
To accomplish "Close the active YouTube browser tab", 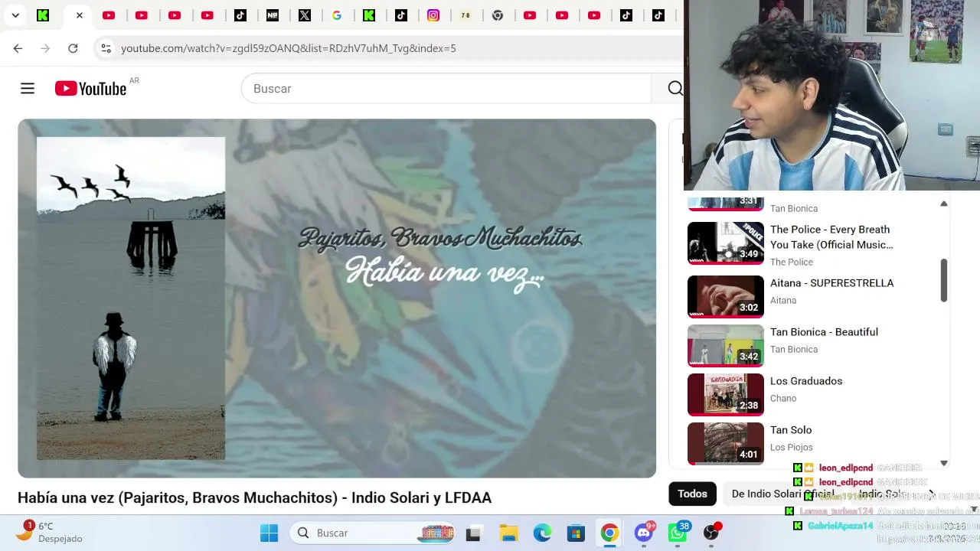I will [x=79, y=15].
